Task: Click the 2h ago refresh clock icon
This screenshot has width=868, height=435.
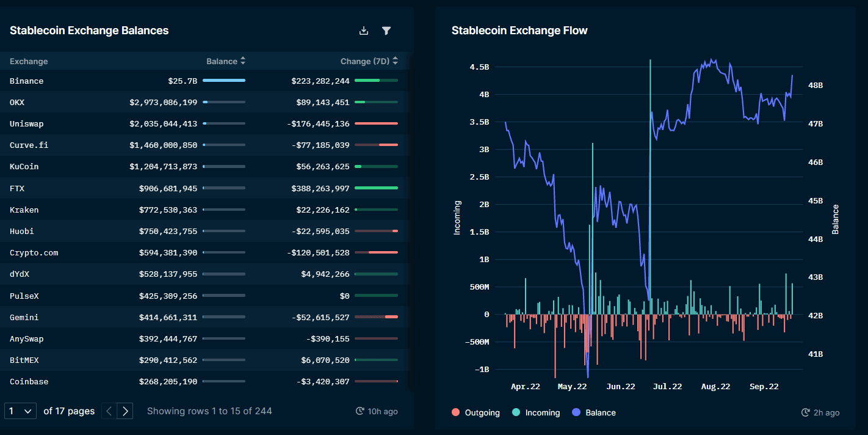Action: click(806, 412)
